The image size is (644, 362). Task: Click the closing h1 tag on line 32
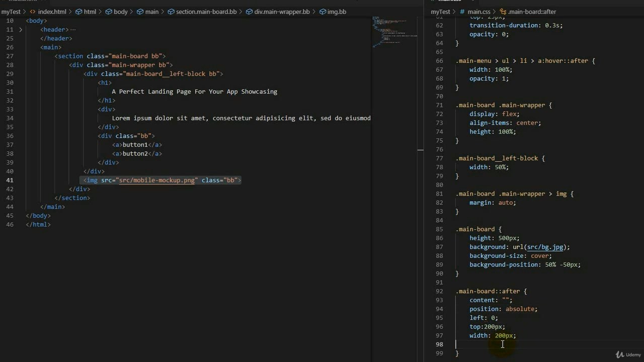(107, 101)
